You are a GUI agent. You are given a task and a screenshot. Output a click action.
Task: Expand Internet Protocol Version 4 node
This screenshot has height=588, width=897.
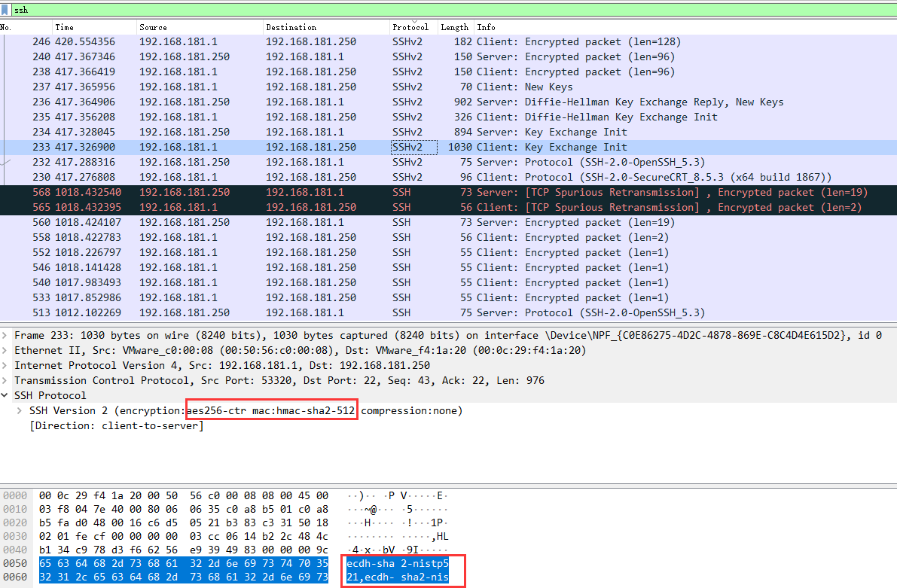pos(5,365)
